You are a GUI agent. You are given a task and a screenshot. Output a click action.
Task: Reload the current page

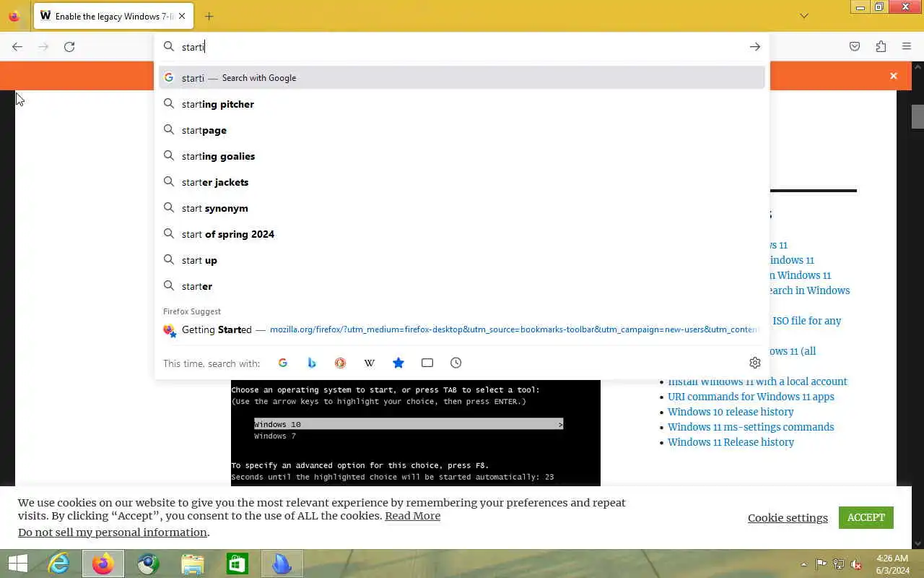coord(69,47)
